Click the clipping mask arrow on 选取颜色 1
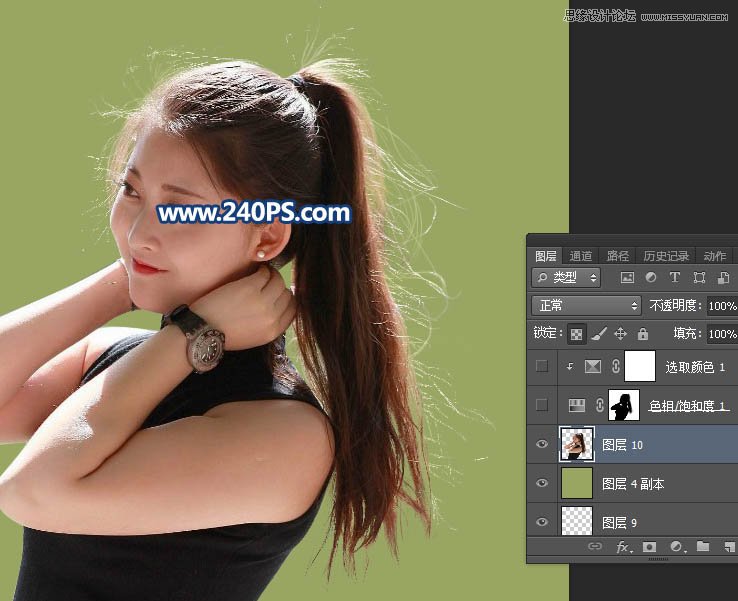738x601 pixels. [570, 366]
